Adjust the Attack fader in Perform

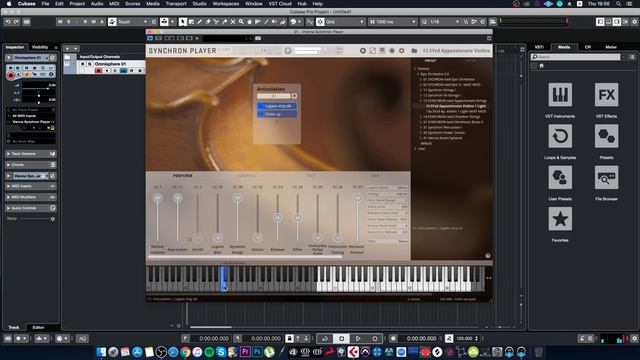(x=258, y=237)
